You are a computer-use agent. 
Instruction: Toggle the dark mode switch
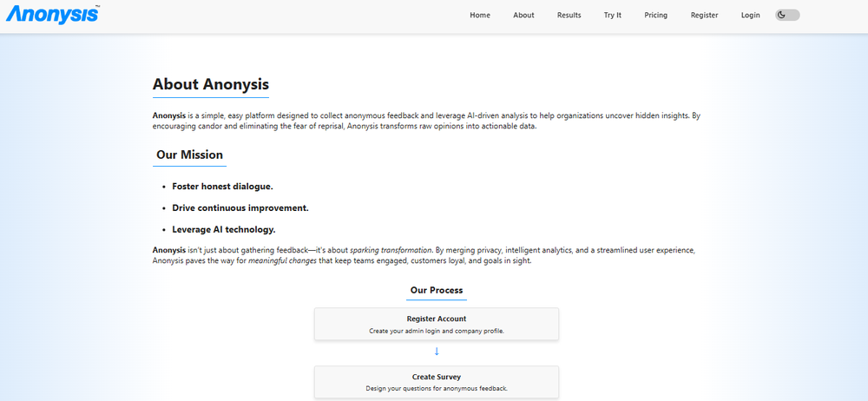click(x=787, y=15)
